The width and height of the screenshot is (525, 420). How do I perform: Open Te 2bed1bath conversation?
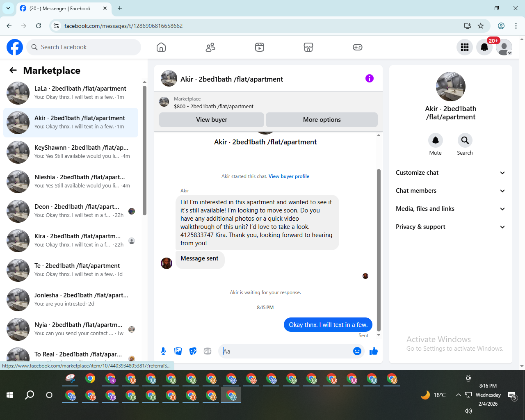click(x=71, y=270)
